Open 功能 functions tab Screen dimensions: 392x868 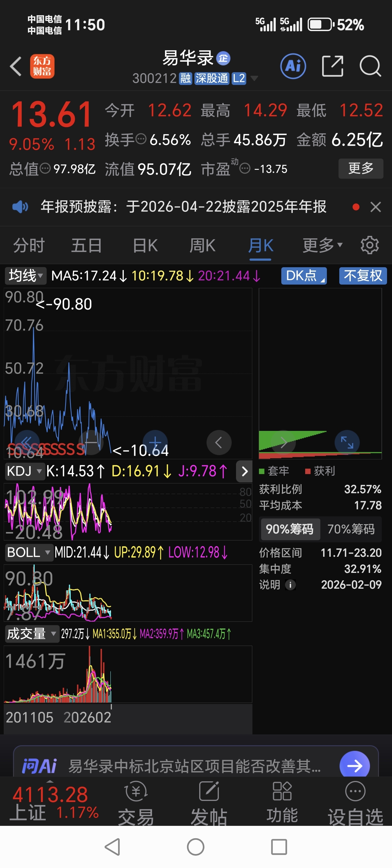282,803
